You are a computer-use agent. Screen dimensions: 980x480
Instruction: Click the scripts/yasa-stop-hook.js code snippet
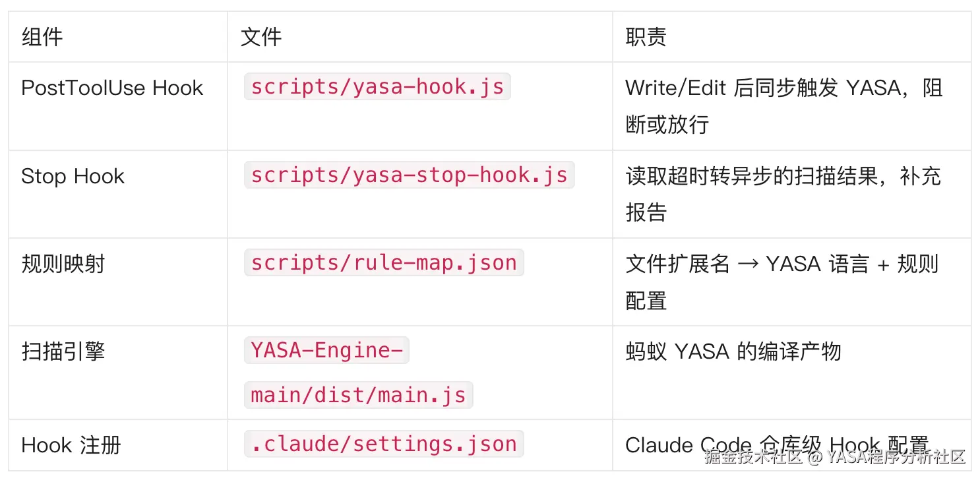coord(409,175)
